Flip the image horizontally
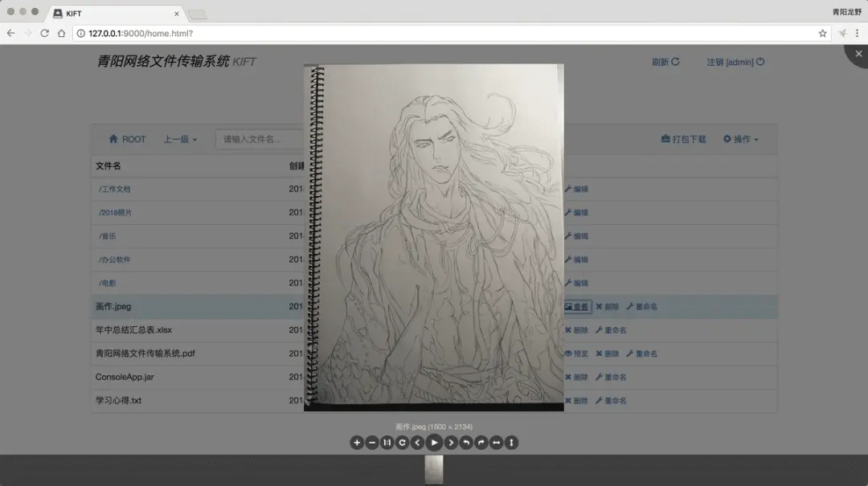 [x=497, y=443]
